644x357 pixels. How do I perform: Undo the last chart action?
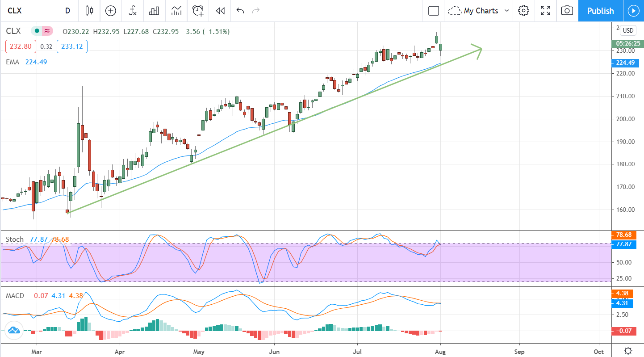(x=240, y=11)
